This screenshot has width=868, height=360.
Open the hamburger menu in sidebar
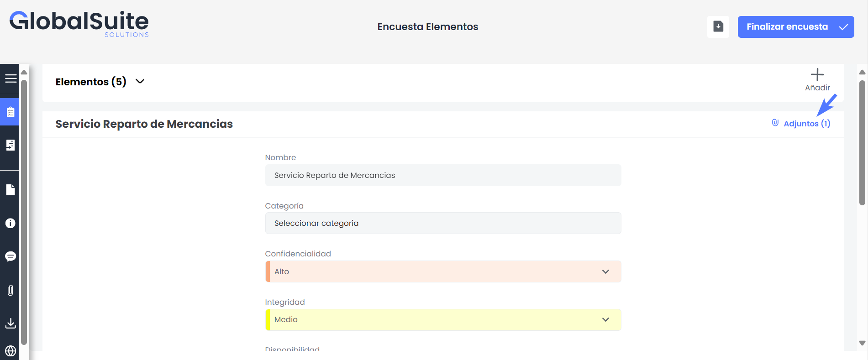point(11,78)
